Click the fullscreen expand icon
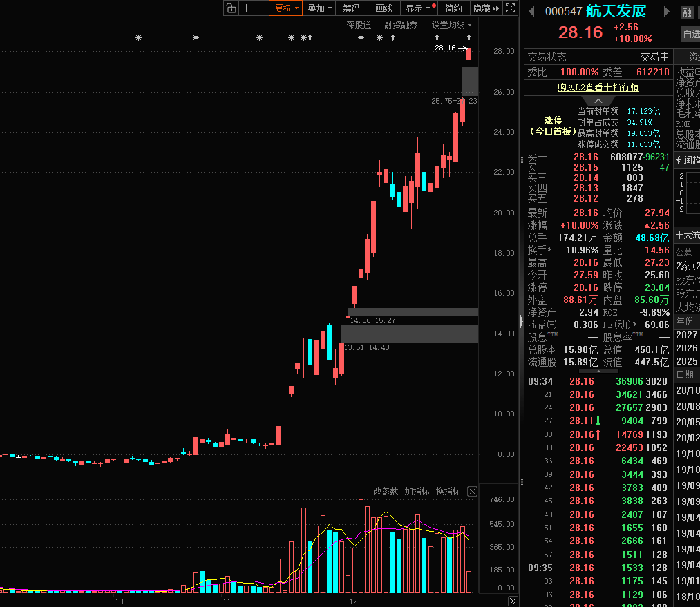 [x=510, y=8]
